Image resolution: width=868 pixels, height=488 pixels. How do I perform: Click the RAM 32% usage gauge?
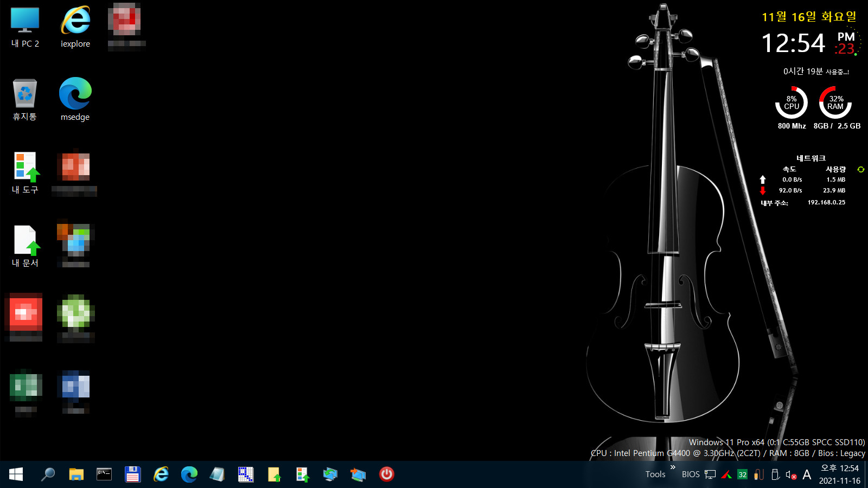coord(835,102)
